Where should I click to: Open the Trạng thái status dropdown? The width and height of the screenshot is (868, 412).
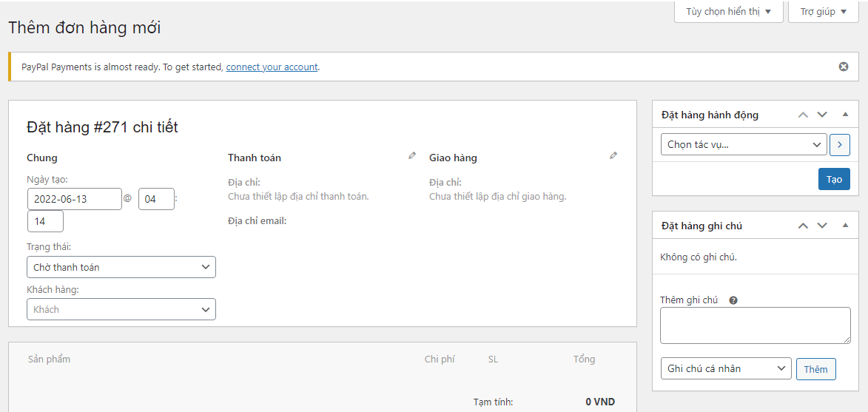click(x=121, y=267)
